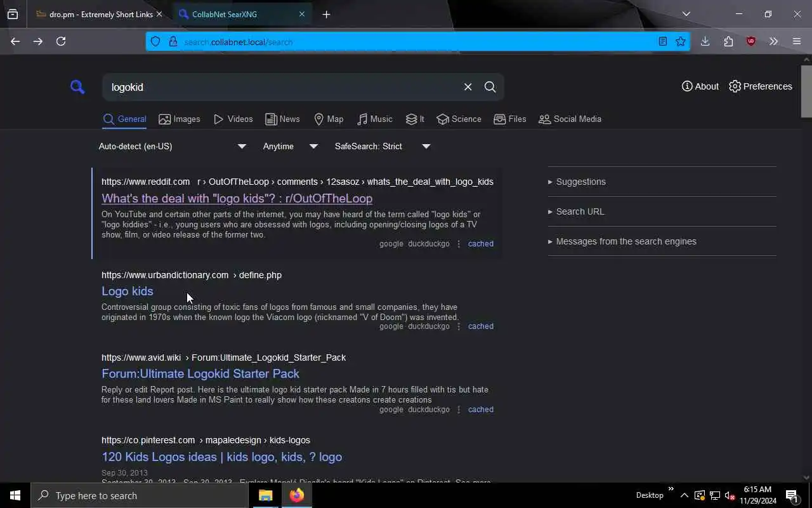Click the taskbar search box
The height and width of the screenshot is (508, 812).
[x=140, y=495]
